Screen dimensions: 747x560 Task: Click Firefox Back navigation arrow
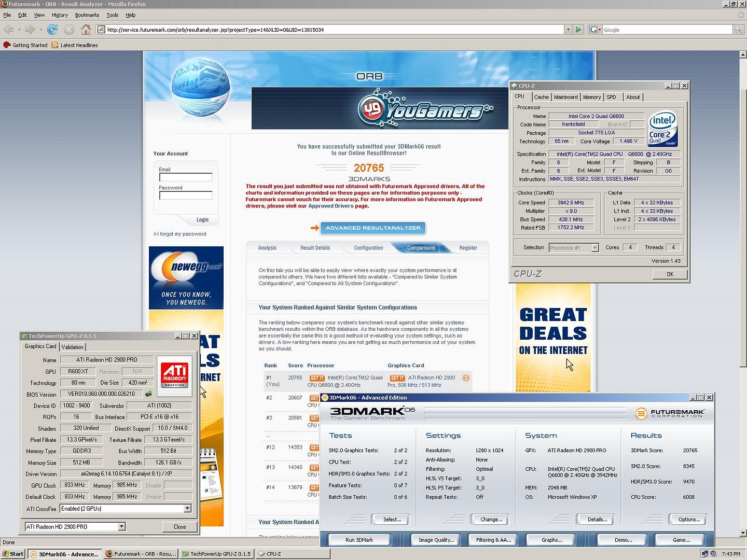pos(8,30)
